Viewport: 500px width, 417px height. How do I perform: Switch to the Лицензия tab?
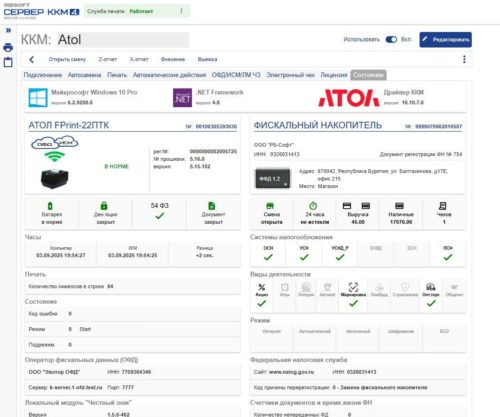[334, 75]
